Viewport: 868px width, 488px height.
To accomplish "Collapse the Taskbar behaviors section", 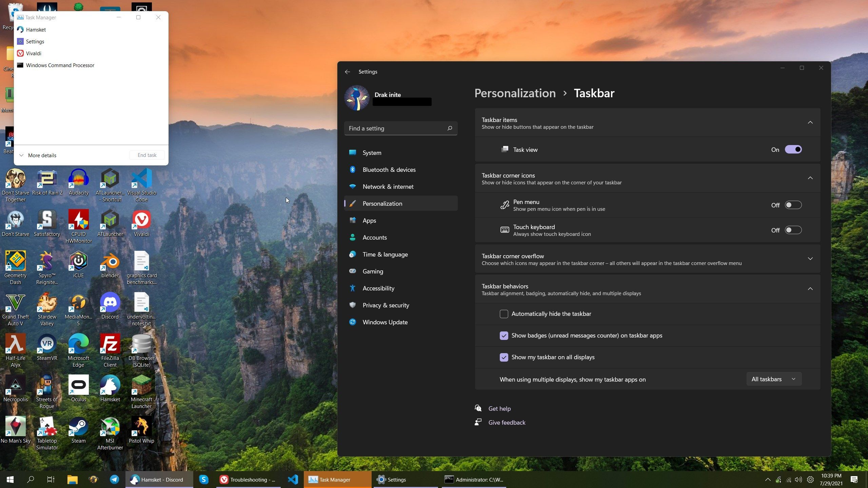I will [x=810, y=289].
